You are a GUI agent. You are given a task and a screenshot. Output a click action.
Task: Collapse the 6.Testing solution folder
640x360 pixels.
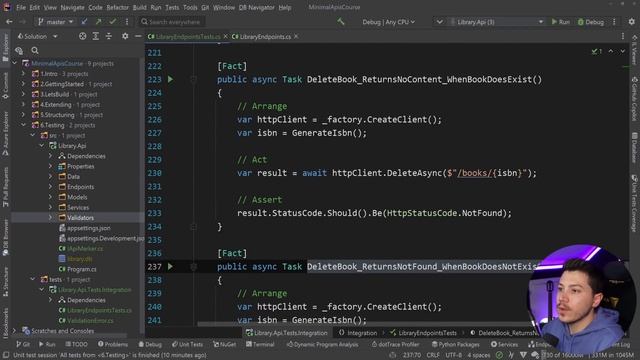(x=24, y=125)
